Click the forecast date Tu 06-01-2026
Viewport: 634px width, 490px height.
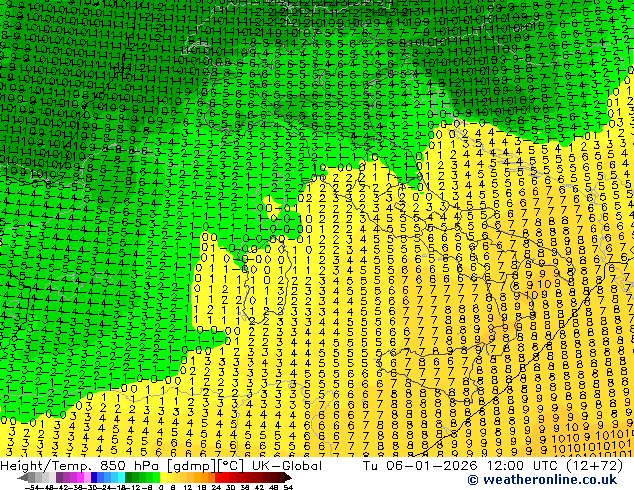[x=420, y=466]
